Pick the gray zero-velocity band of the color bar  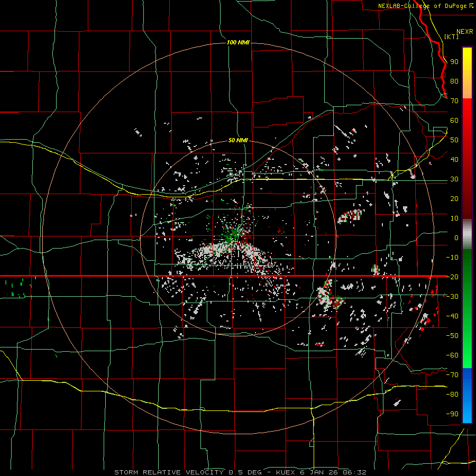pyautogui.click(x=467, y=234)
